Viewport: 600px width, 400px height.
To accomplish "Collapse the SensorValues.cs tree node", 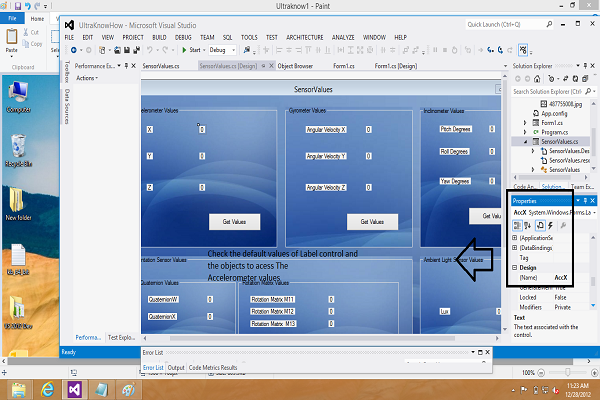I will coord(525,142).
